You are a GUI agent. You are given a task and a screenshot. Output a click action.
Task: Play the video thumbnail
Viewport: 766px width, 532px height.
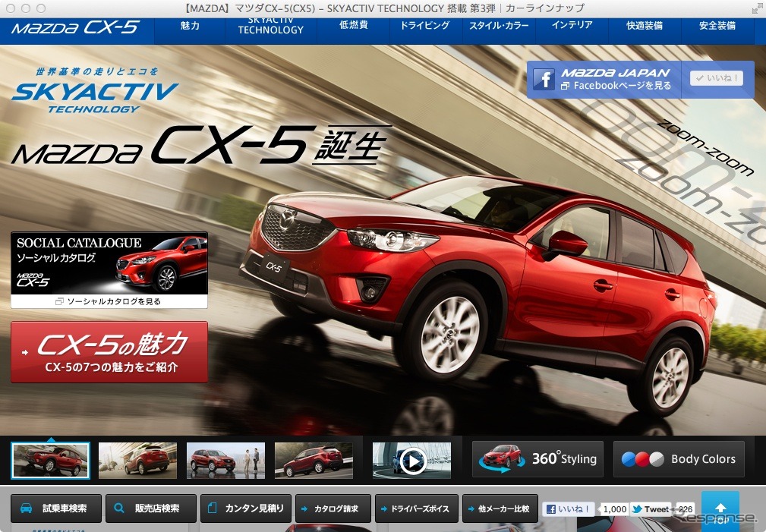point(411,460)
